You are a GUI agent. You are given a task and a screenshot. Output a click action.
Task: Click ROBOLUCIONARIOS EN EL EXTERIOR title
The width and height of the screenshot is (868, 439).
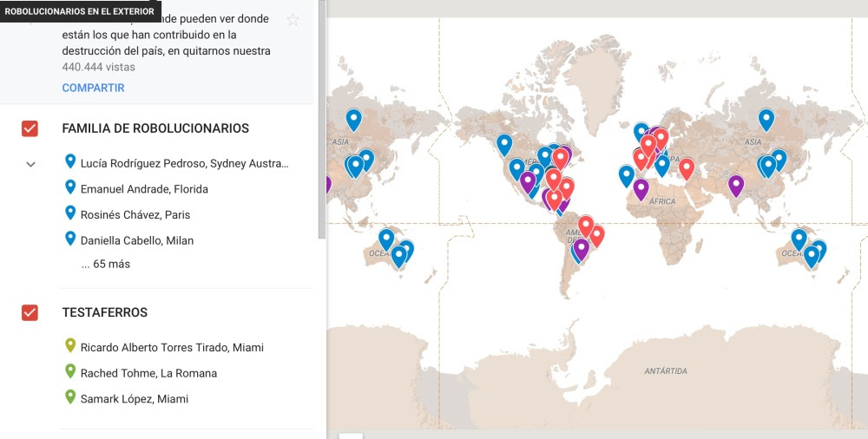click(x=80, y=11)
